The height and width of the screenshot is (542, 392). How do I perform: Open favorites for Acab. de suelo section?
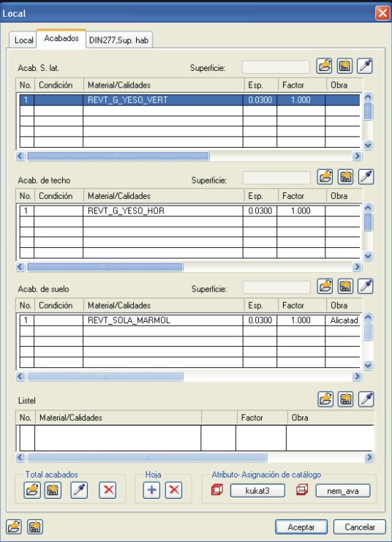(325, 286)
